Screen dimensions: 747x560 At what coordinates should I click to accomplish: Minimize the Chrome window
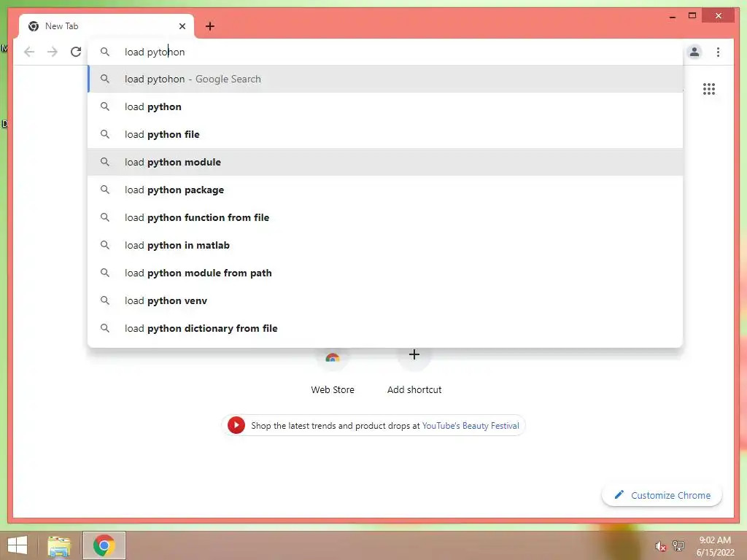point(672,16)
